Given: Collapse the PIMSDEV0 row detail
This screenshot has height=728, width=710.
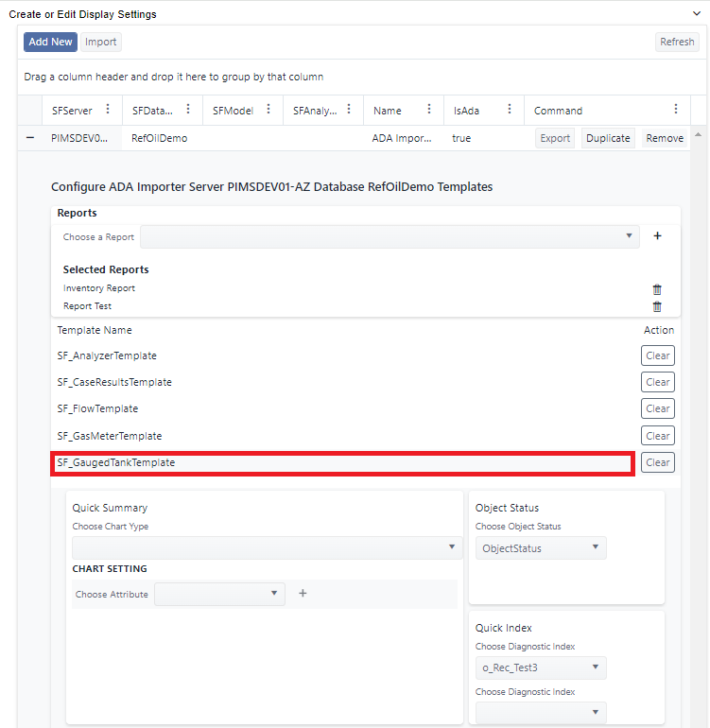Looking at the screenshot, I should click(30, 138).
